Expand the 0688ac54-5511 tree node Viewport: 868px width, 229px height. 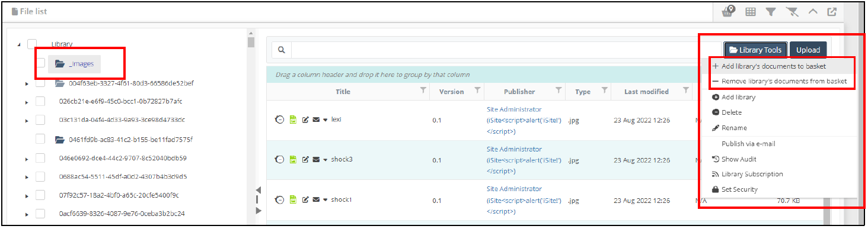pos(27,177)
